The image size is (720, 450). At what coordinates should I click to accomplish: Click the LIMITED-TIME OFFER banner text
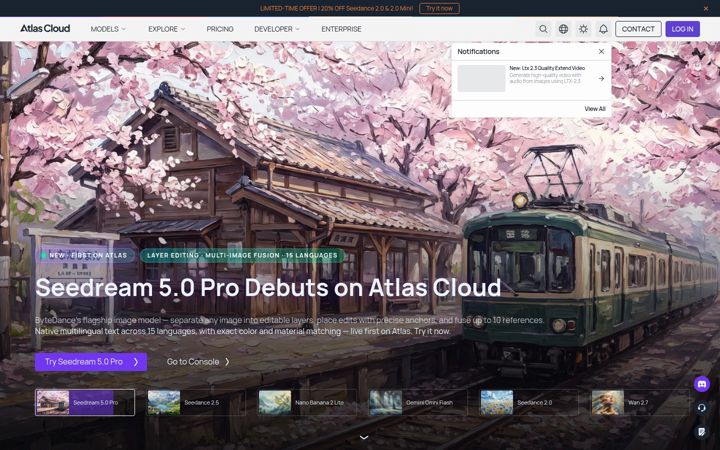(x=336, y=8)
